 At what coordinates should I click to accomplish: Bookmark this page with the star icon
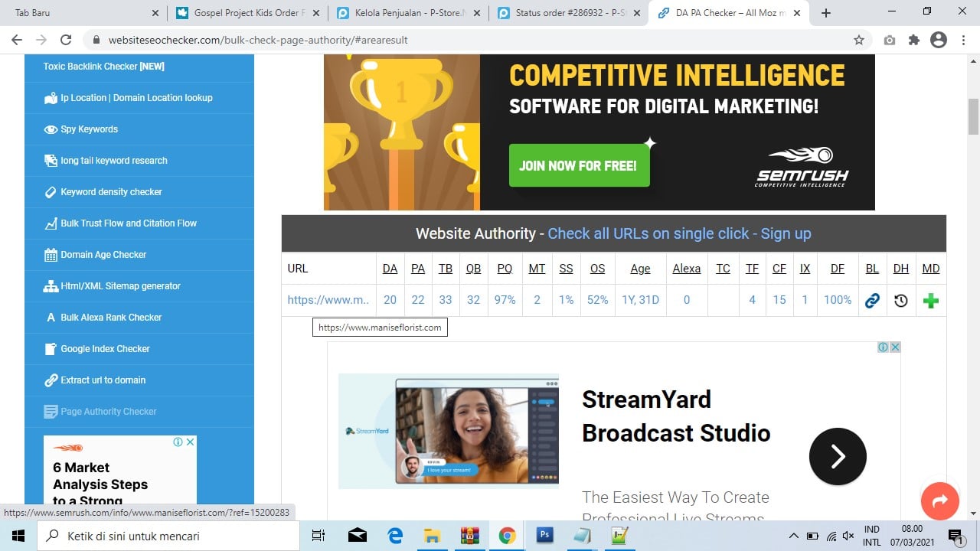pos(859,41)
